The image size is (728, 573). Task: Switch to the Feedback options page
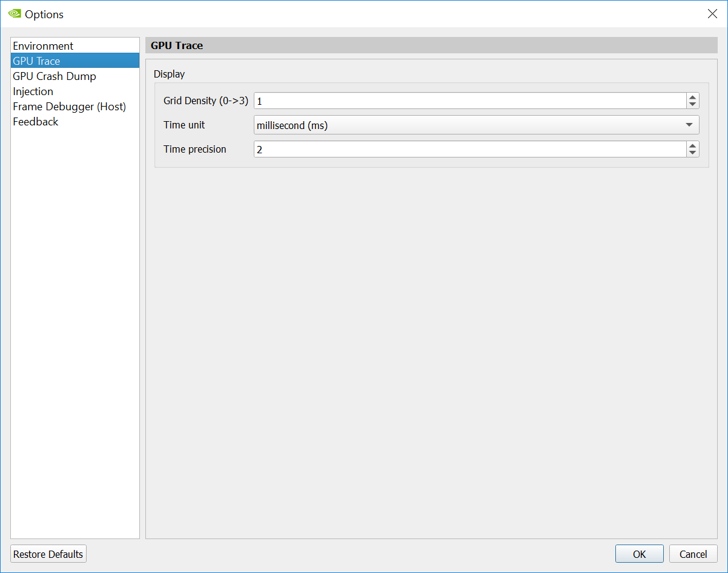[36, 122]
